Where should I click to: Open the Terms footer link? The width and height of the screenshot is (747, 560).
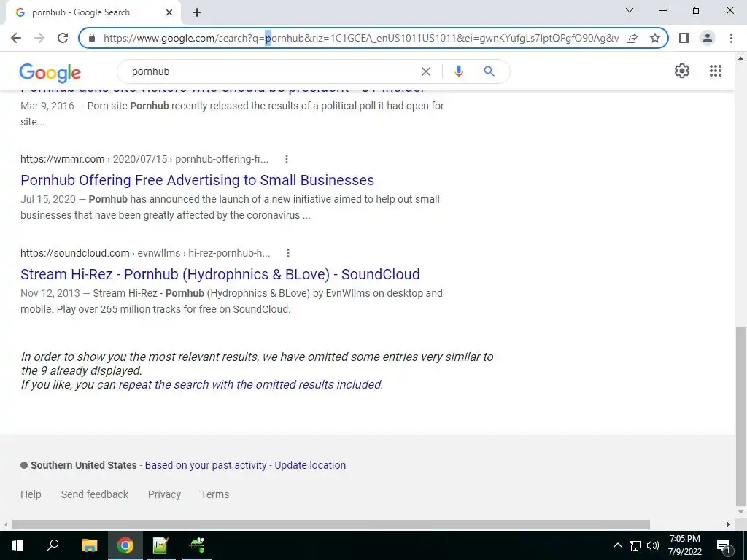pos(215,494)
